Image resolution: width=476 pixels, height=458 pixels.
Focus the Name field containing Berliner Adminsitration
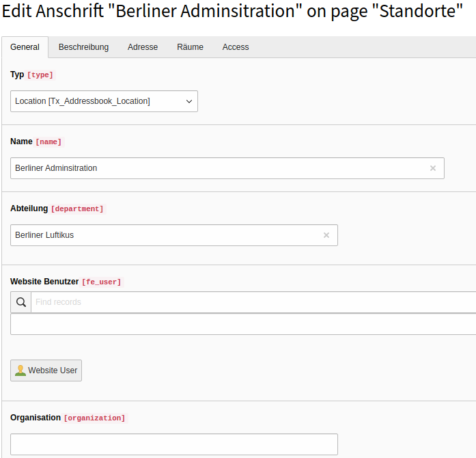pyautogui.click(x=219, y=168)
